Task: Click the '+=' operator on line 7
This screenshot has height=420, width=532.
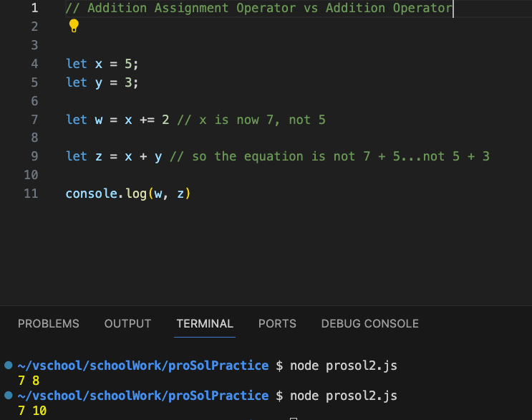Action: [x=147, y=120]
